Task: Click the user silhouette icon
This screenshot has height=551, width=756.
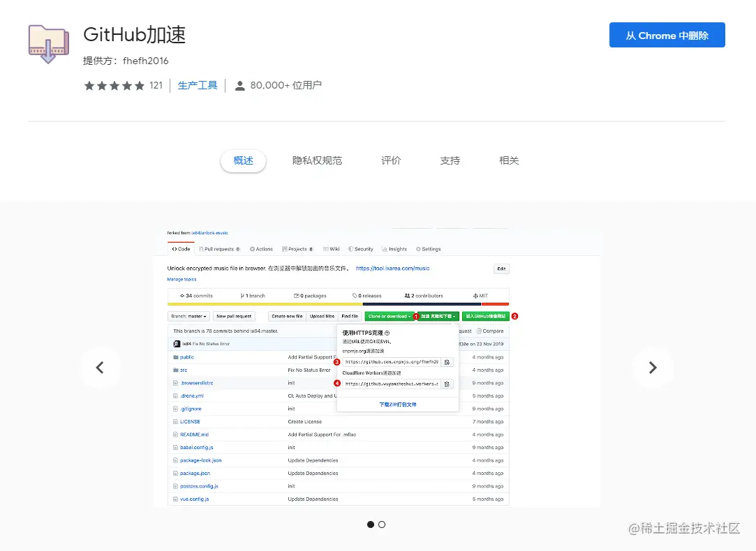Action: (239, 86)
